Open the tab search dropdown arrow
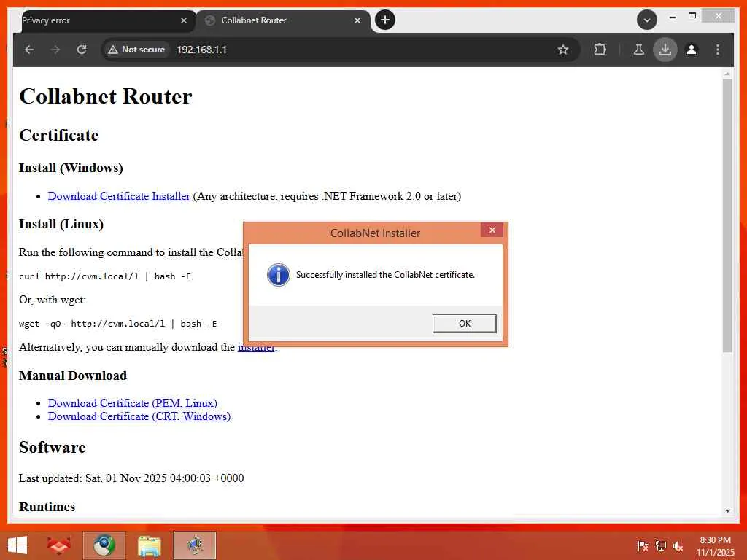 pos(646,20)
